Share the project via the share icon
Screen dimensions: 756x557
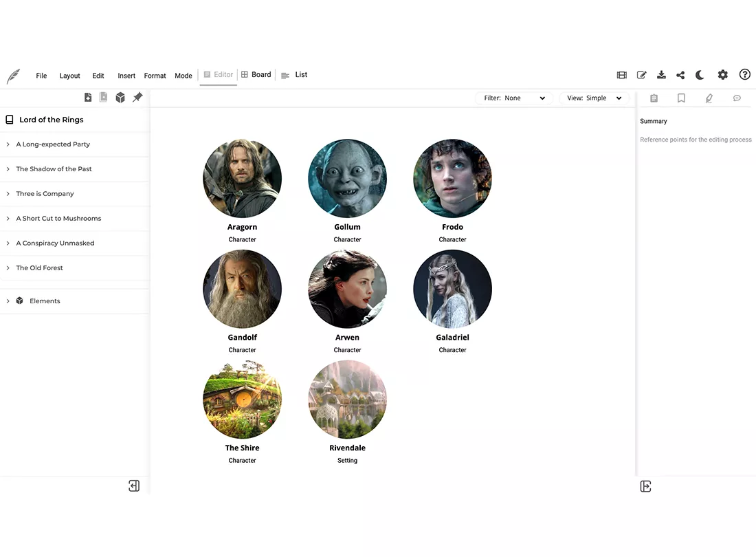(x=680, y=75)
